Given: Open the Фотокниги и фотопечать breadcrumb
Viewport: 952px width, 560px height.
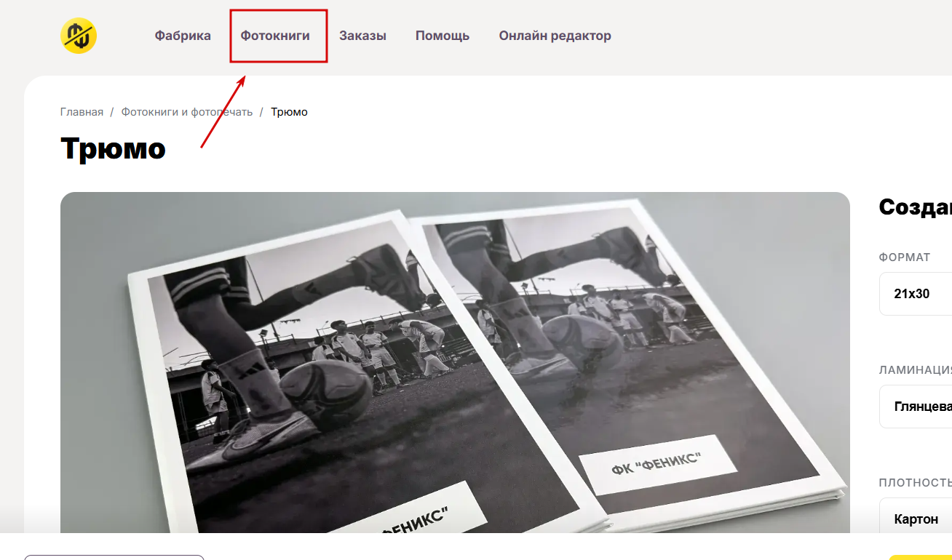Looking at the screenshot, I should (187, 112).
